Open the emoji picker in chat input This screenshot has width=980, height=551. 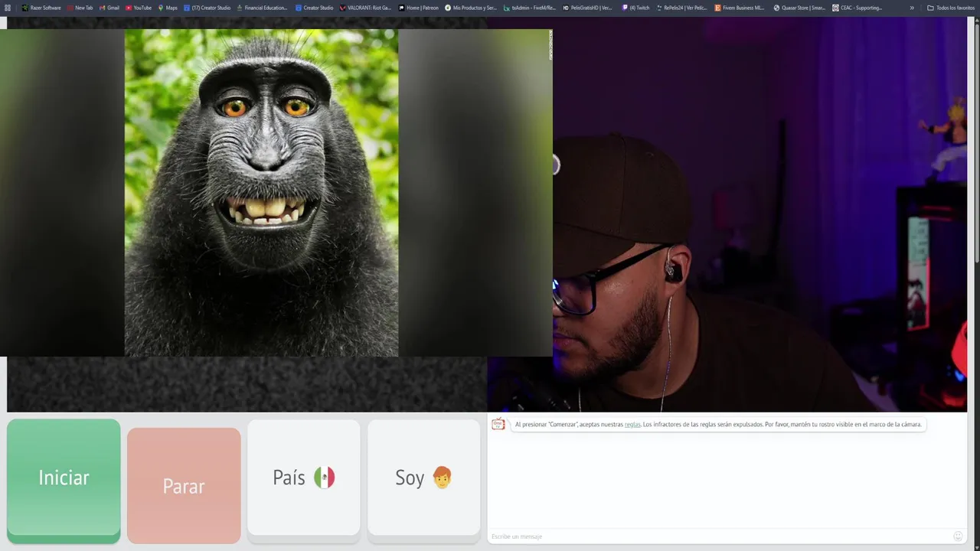point(958,536)
